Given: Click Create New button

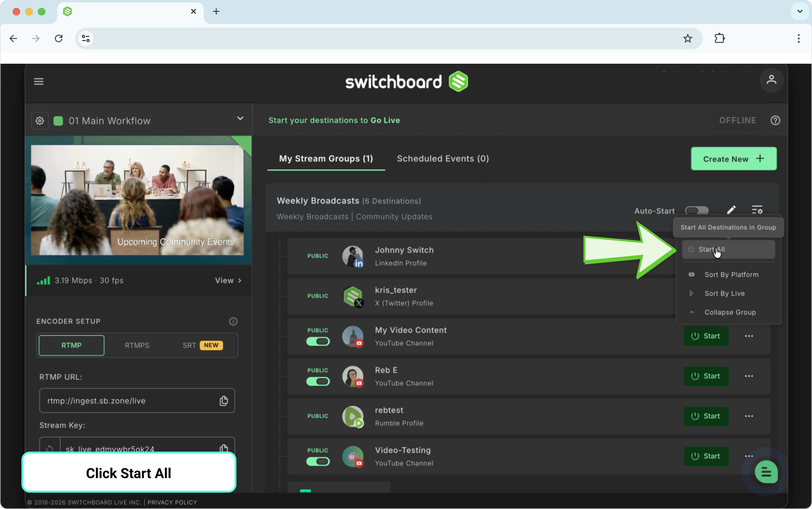Looking at the screenshot, I should [x=734, y=159].
